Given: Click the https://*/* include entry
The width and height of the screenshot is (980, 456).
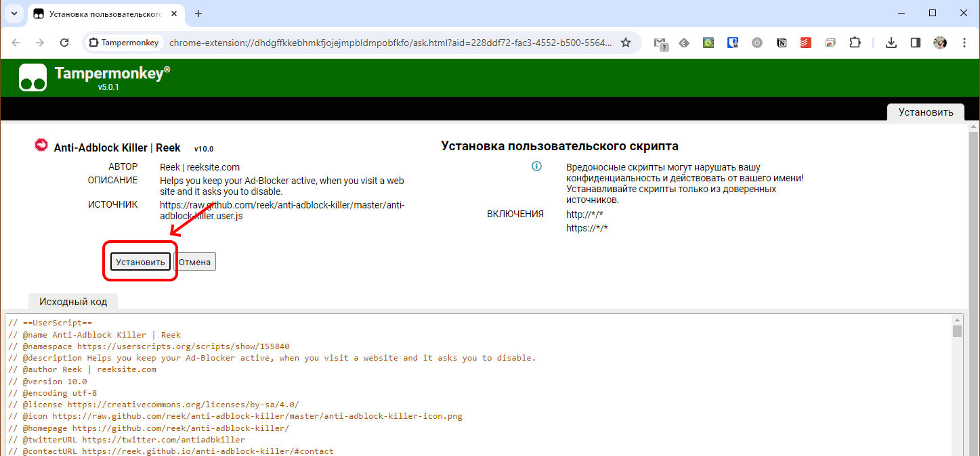Looking at the screenshot, I should click(587, 228).
